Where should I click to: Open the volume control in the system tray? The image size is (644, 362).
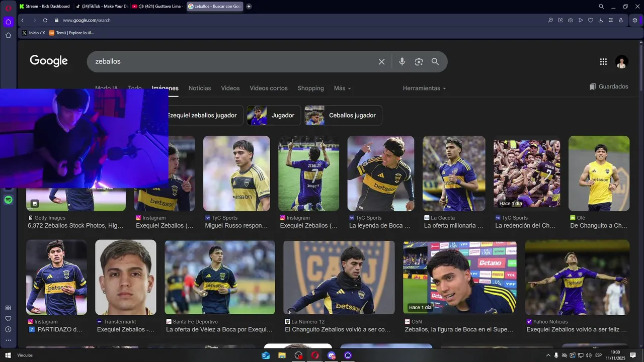[588, 355]
